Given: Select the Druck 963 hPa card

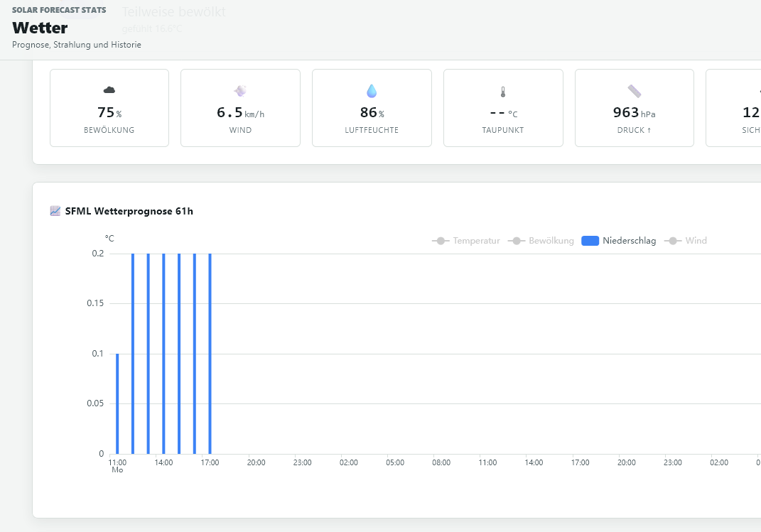Looking at the screenshot, I should (635, 108).
